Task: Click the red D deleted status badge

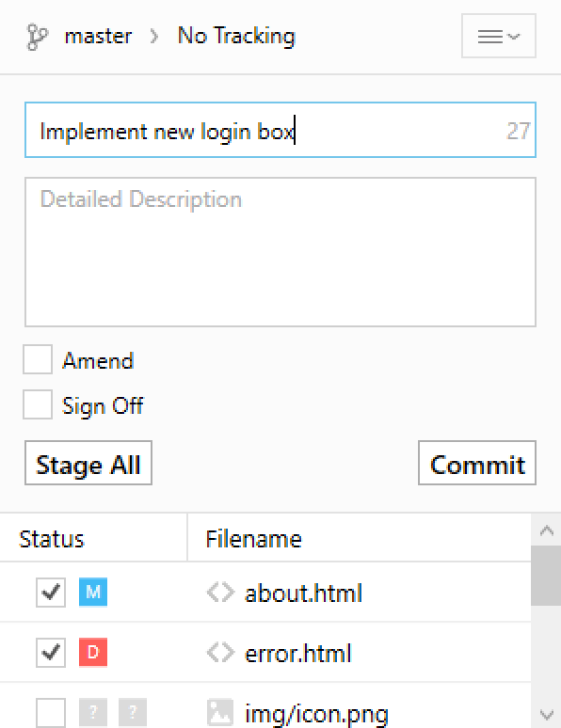Action: [93, 653]
